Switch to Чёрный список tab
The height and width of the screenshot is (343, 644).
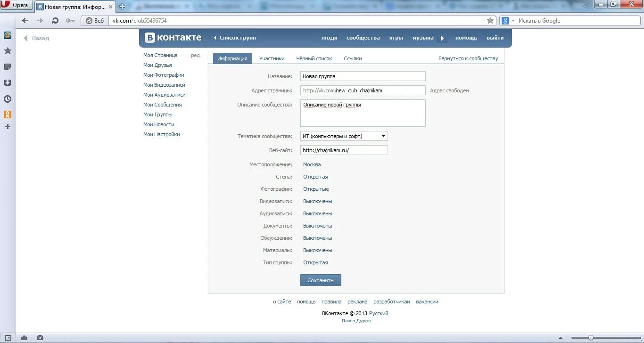point(314,58)
